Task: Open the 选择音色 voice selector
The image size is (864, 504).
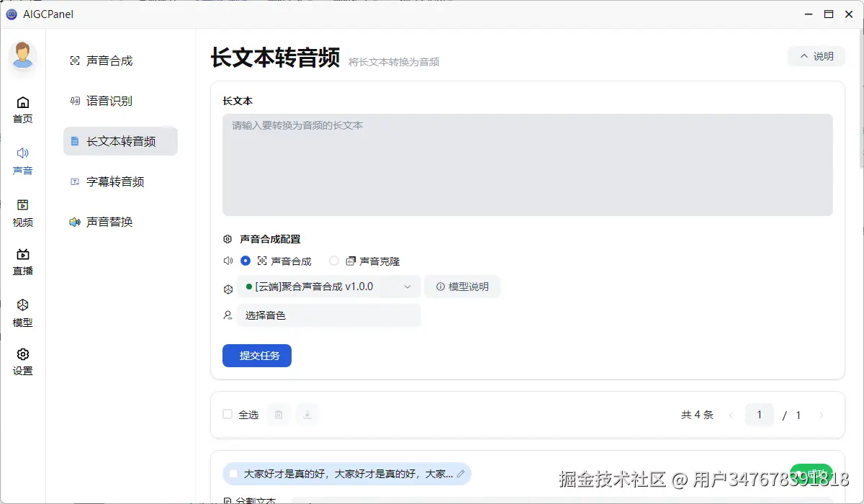Action: [x=329, y=315]
